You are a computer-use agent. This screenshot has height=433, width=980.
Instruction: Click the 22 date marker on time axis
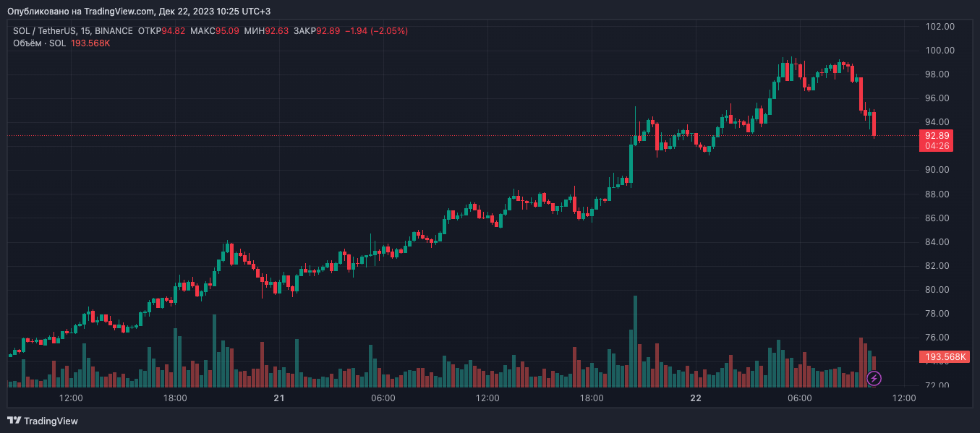point(696,398)
